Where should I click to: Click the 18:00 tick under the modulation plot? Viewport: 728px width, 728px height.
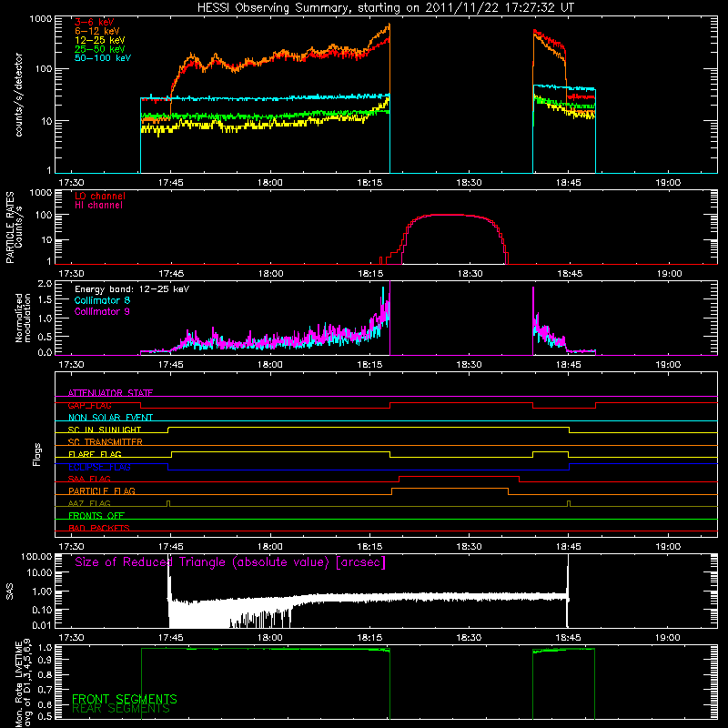270,365
